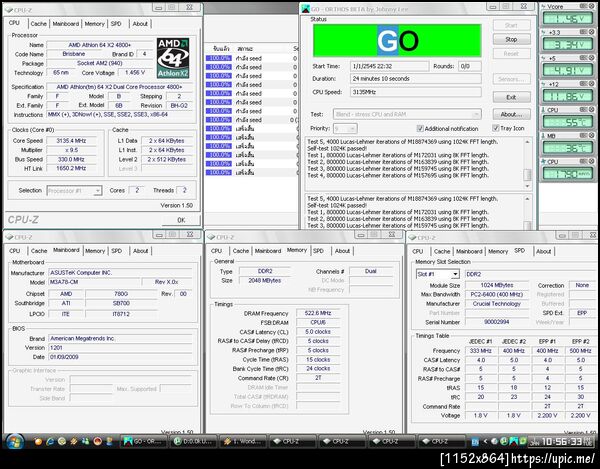Open Memory tab in the CPU-Z Mainboard window
600x469 pixels.
click(95, 251)
